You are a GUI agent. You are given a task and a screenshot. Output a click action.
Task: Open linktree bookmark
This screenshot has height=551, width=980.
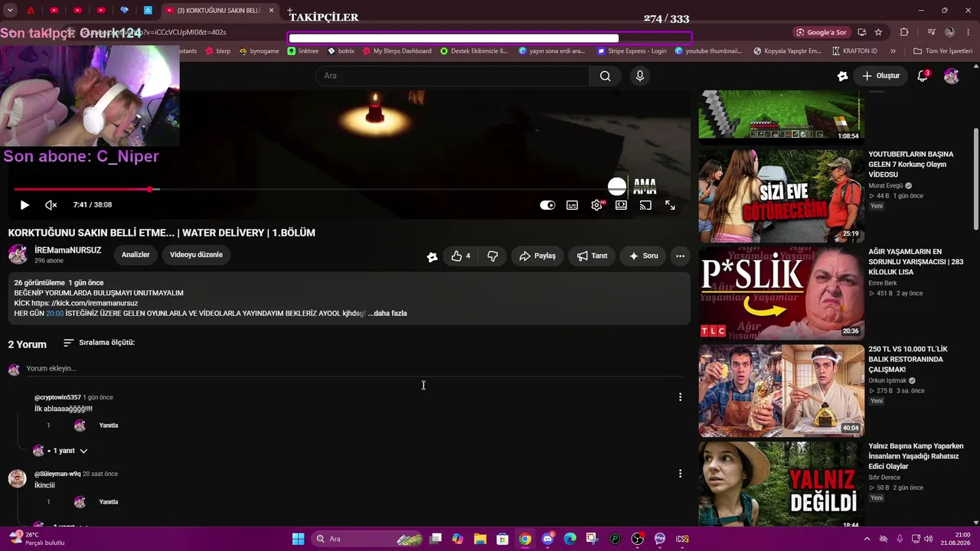[303, 51]
